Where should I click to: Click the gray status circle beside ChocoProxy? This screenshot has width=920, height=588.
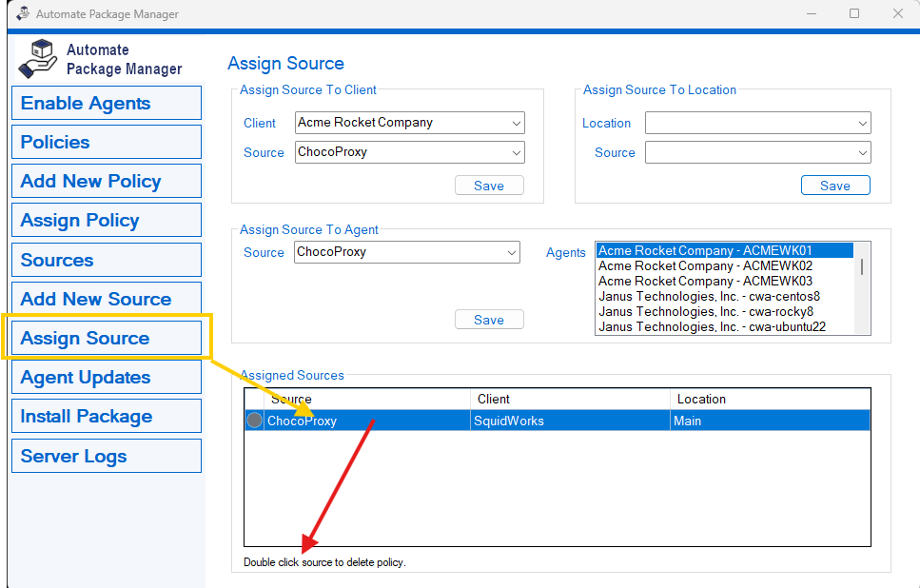254,421
